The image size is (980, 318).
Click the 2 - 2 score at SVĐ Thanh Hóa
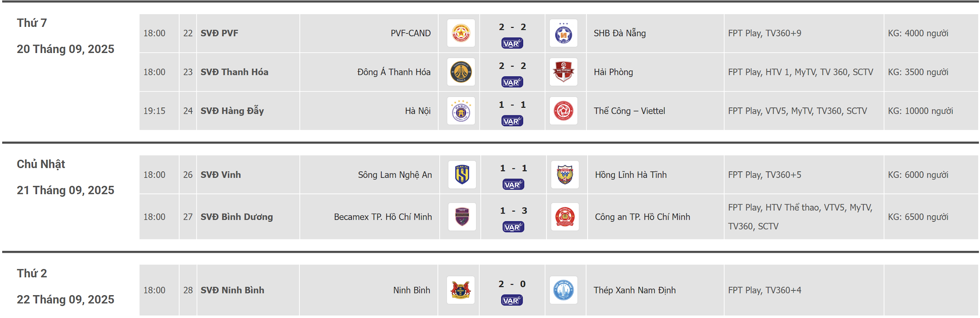click(512, 66)
